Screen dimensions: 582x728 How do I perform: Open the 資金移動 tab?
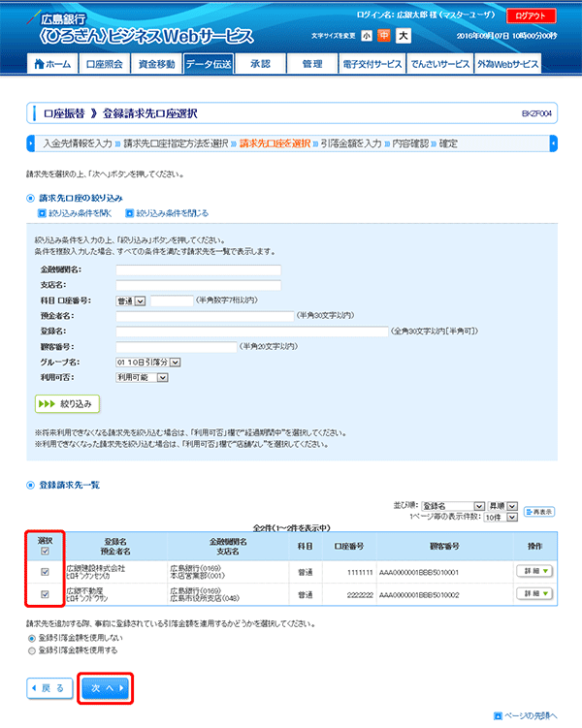tap(156, 64)
